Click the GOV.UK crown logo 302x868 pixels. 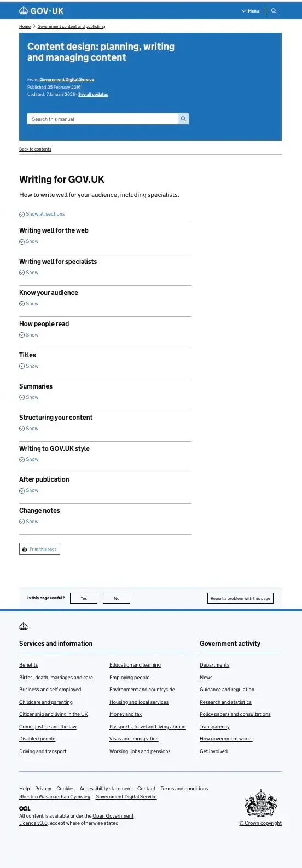tap(24, 10)
